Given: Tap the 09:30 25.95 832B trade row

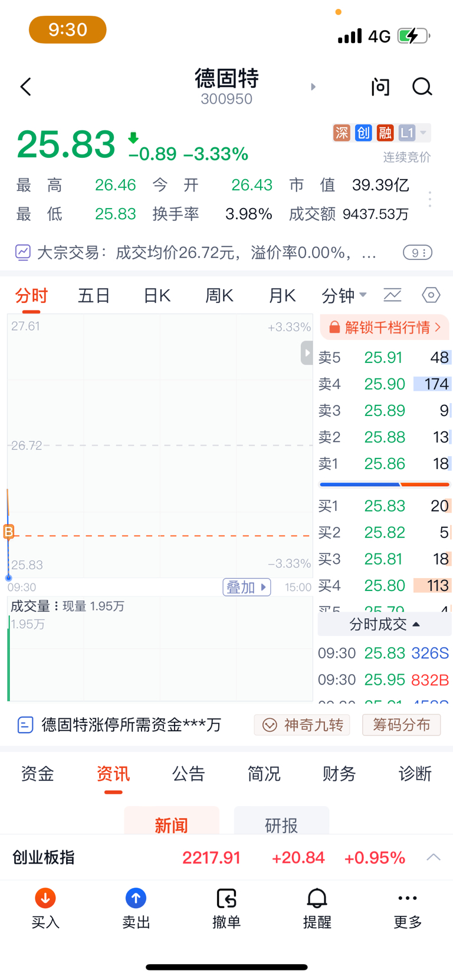Looking at the screenshot, I should pos(383,679).
